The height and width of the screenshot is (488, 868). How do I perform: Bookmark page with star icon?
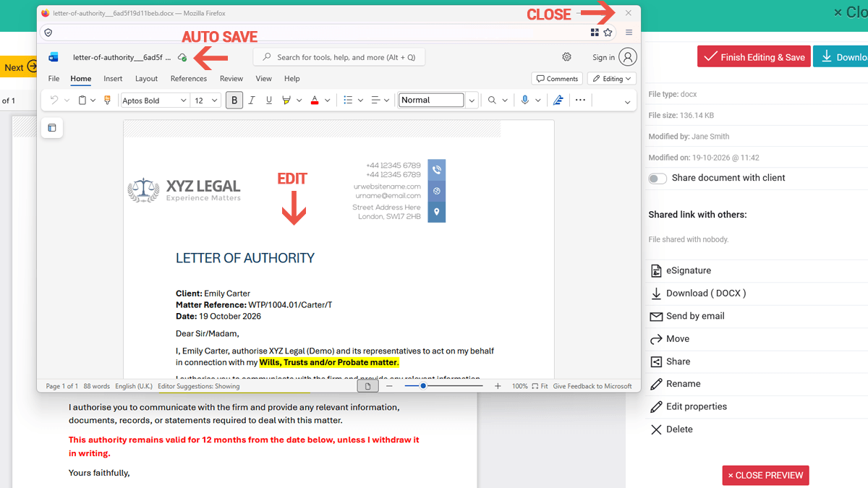[x=608, y=33]
